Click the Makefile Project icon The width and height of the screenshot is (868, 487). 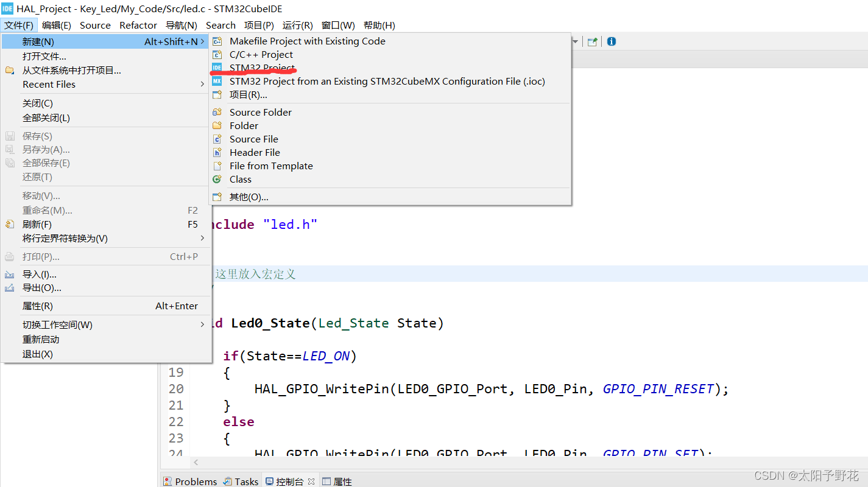click(x=217, y=41)
